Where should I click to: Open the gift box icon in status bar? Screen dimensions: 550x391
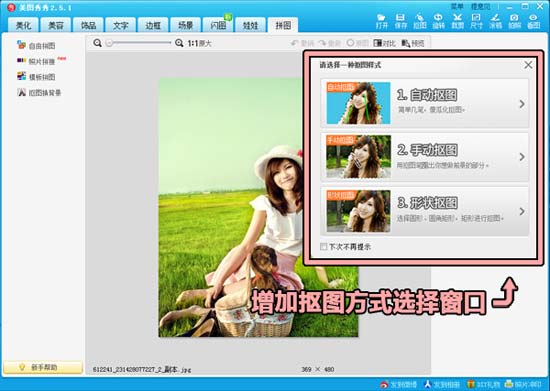(x=483, y=385)
